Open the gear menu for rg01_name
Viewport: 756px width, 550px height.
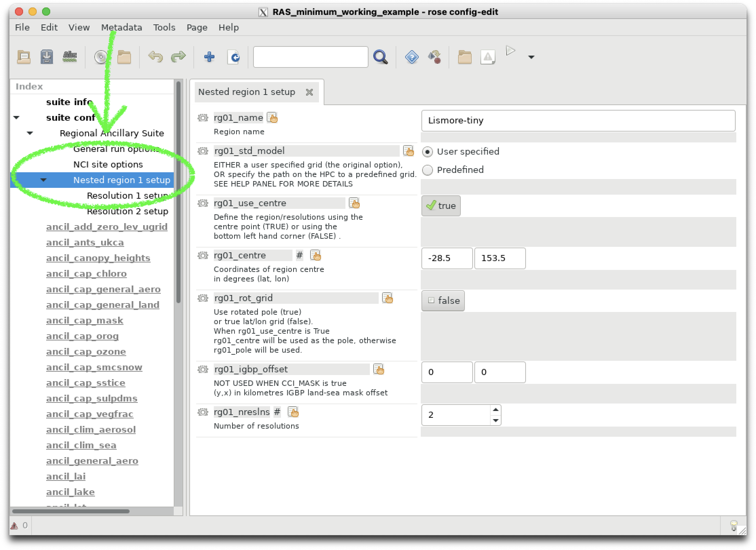point(203,118)
